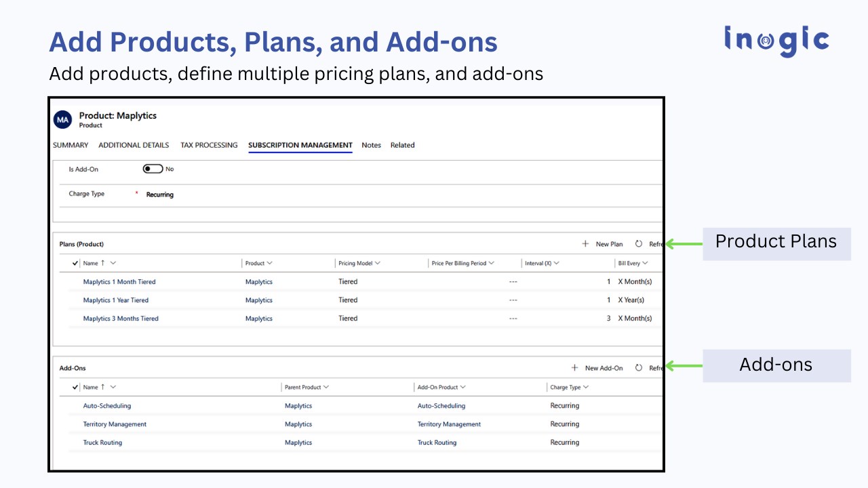The image size is (868, 488).
Task: Open Maplytics parent product in Auto-Scheduling row
Action: pos(298,406)
